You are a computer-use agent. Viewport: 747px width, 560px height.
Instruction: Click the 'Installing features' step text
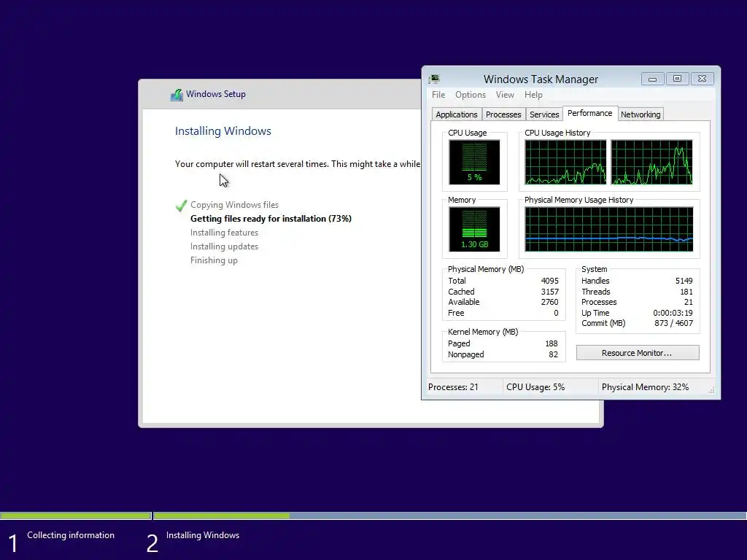click(x=224, y=233)
